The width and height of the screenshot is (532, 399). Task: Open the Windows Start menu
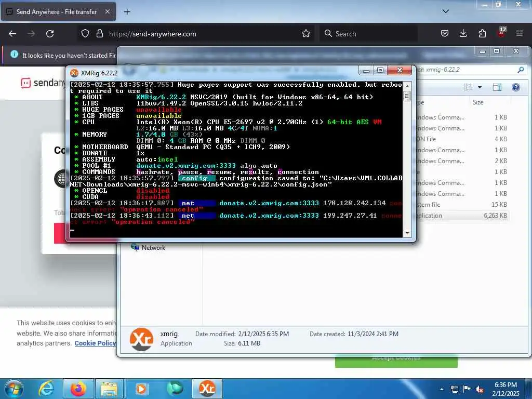14,389
